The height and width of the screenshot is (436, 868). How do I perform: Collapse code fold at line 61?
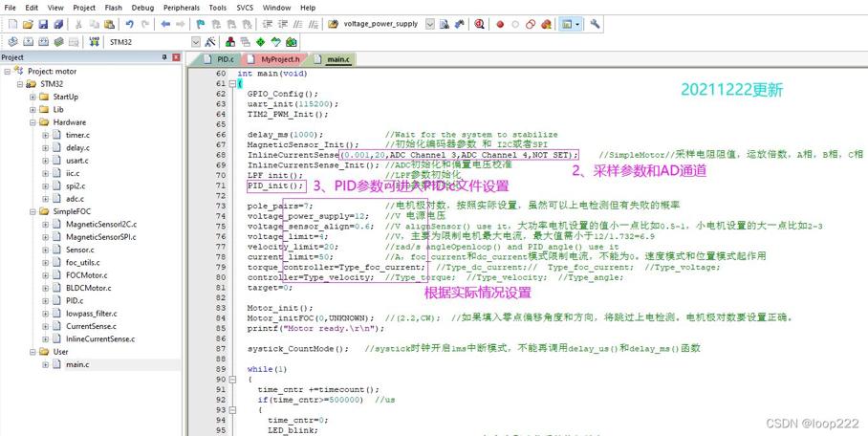(x=232, y=83)
